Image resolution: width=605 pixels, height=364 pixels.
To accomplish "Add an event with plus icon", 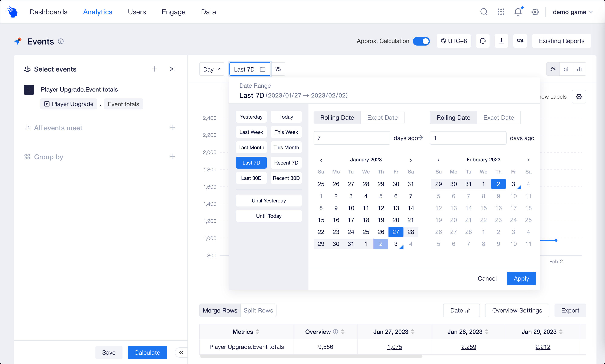I will pyautogui.click(x=154, y=69).
